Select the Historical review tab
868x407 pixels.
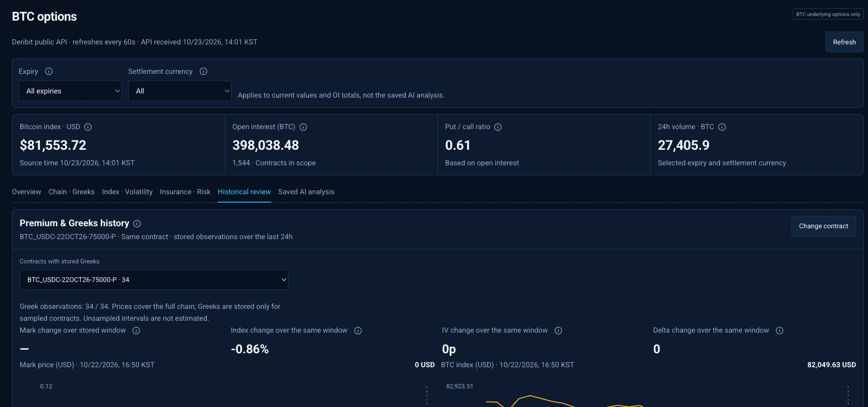(244, 192)
